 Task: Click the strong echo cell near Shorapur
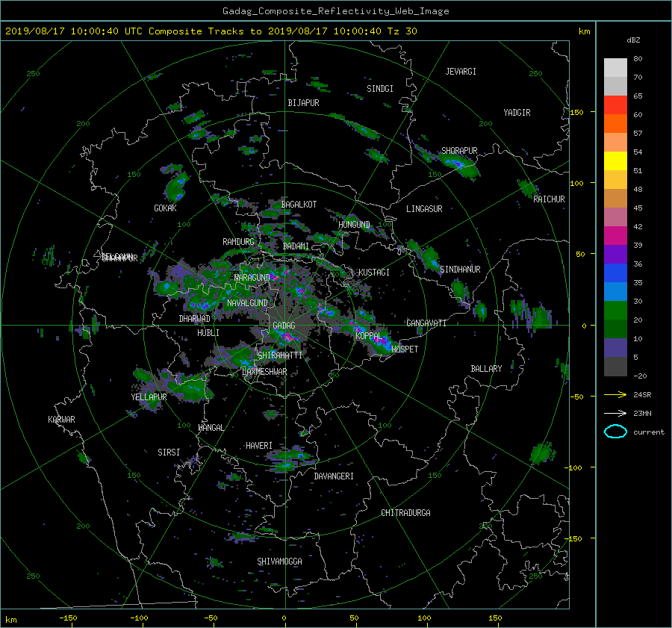click(458, 165)
